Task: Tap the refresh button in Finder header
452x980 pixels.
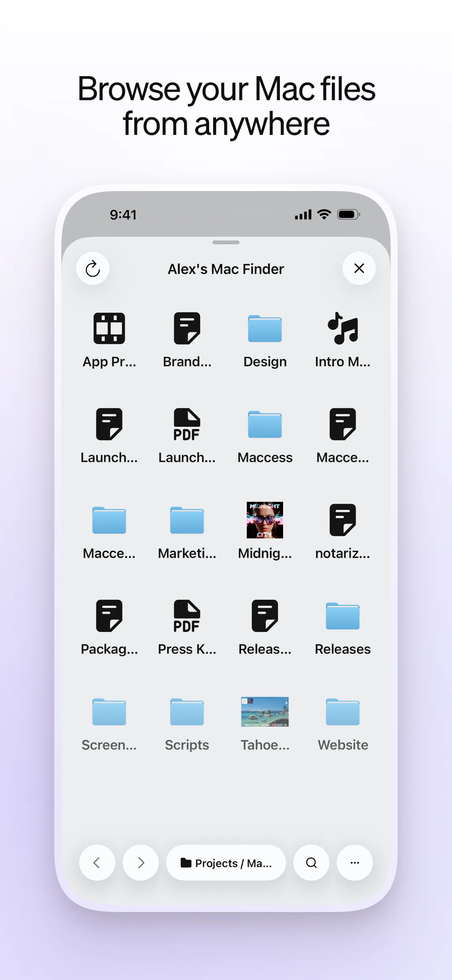Action: pyautogui.click(x=92, y=268)
